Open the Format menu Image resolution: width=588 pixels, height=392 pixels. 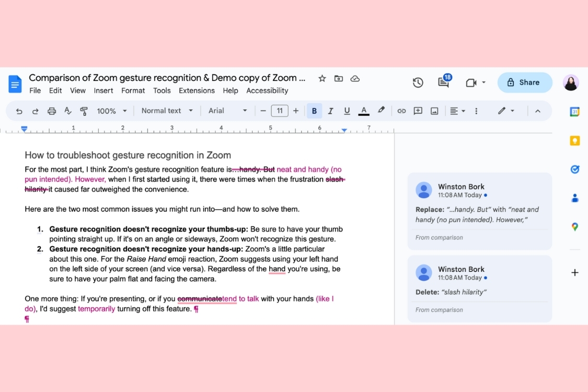pos(133,91)
